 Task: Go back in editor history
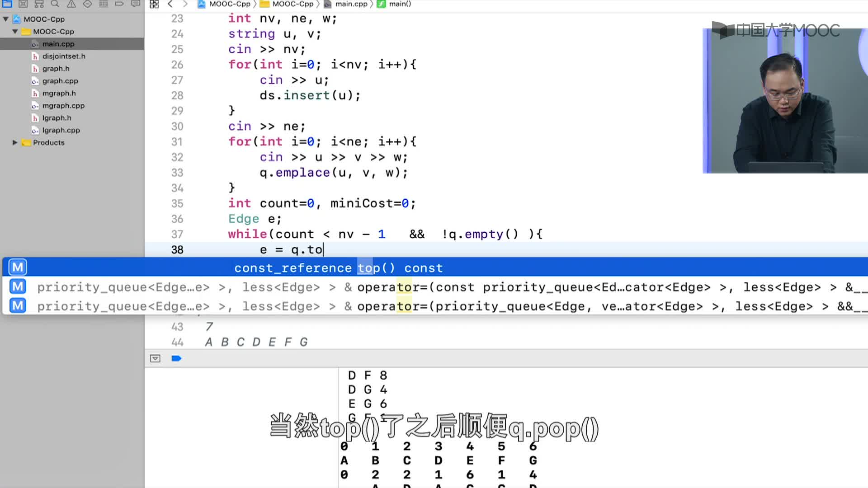(x=170, y=4)
